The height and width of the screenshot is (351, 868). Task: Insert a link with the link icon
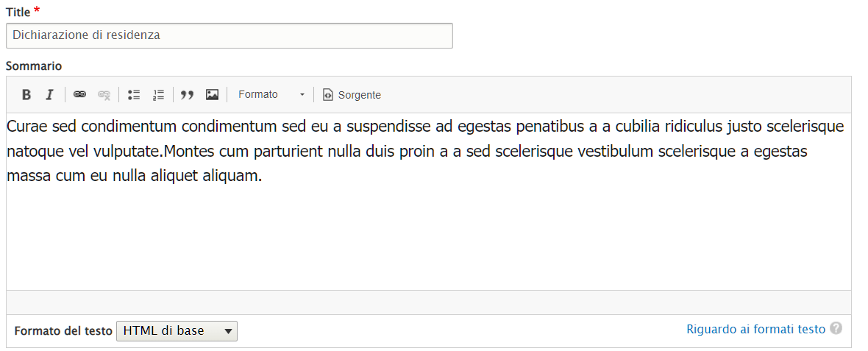click(x=79, y=95)
